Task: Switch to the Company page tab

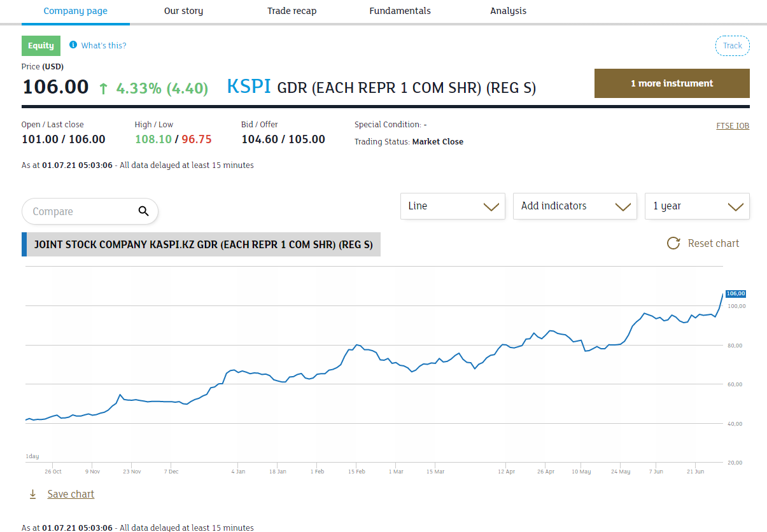Action: pos(76,11)
